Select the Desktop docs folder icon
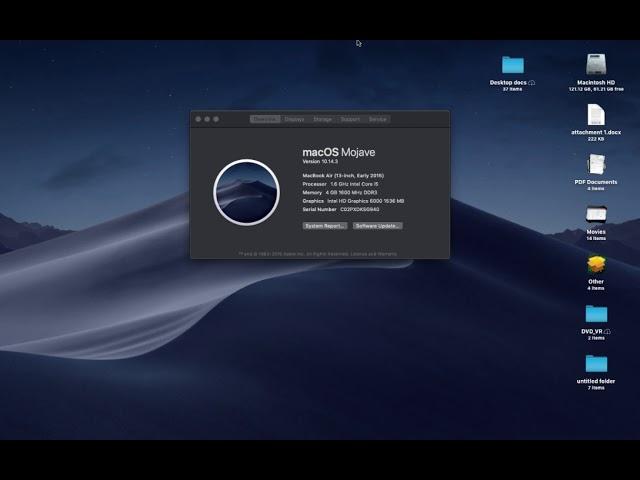 [513, 65]
